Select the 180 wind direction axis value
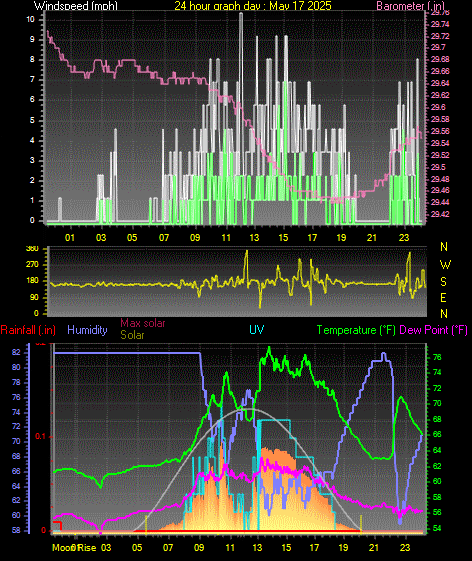This screenshot has width=472, height=561. pos(33,280)
